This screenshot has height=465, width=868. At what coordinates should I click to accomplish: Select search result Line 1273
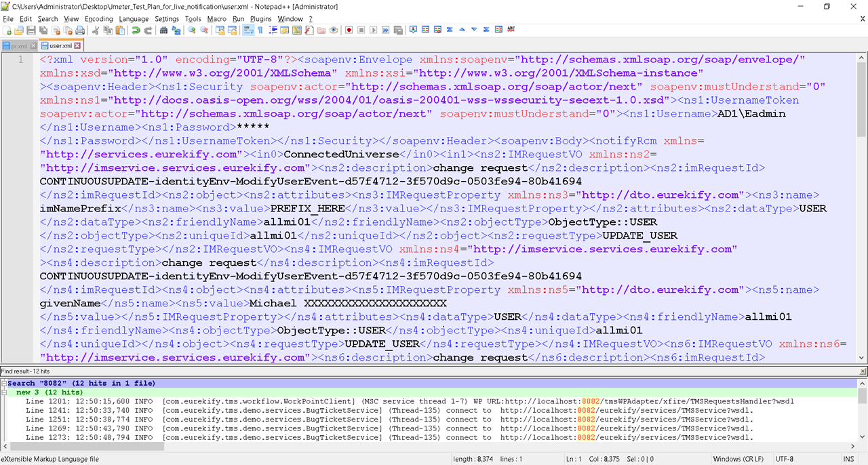[389, 437]
